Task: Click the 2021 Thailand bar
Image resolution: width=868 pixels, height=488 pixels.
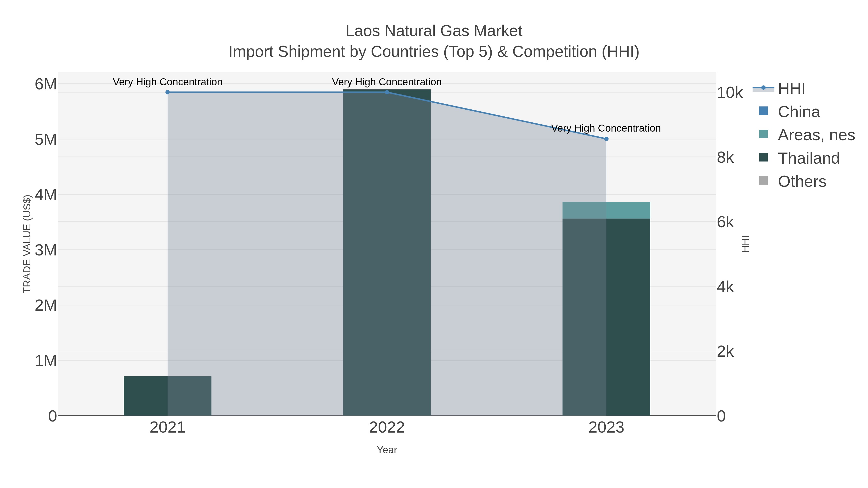Action: 168,396
